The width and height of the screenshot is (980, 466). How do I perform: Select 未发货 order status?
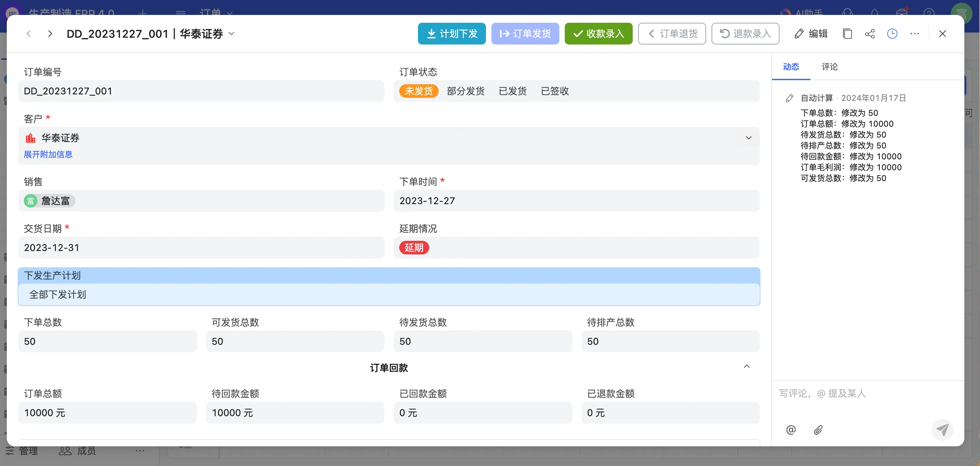[419, 91]
